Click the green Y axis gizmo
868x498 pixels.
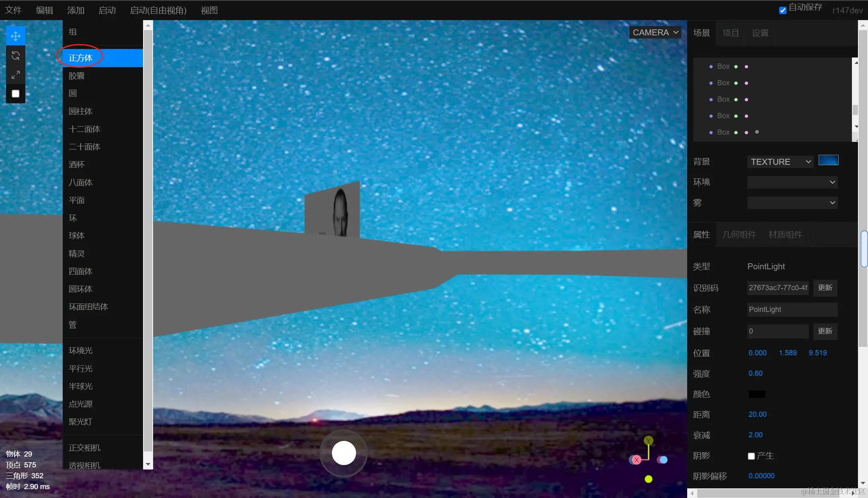pyautogui.click(x=648, y=441)
